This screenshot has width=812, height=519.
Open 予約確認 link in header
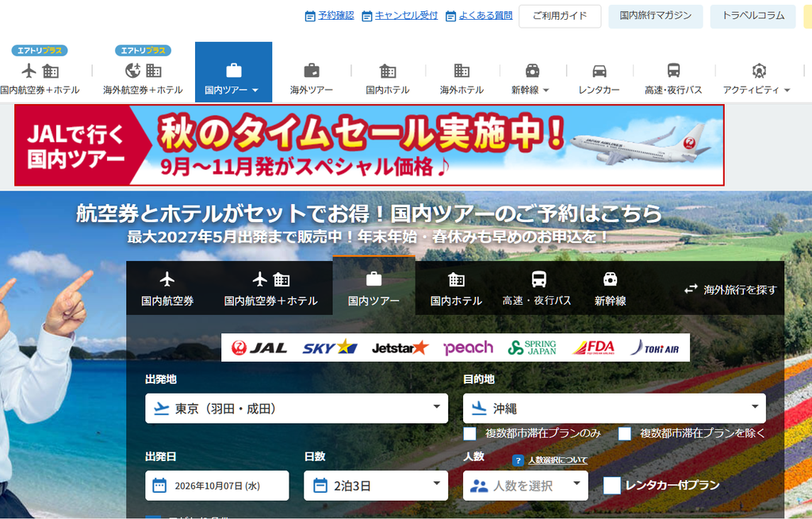tap(336, 16)
